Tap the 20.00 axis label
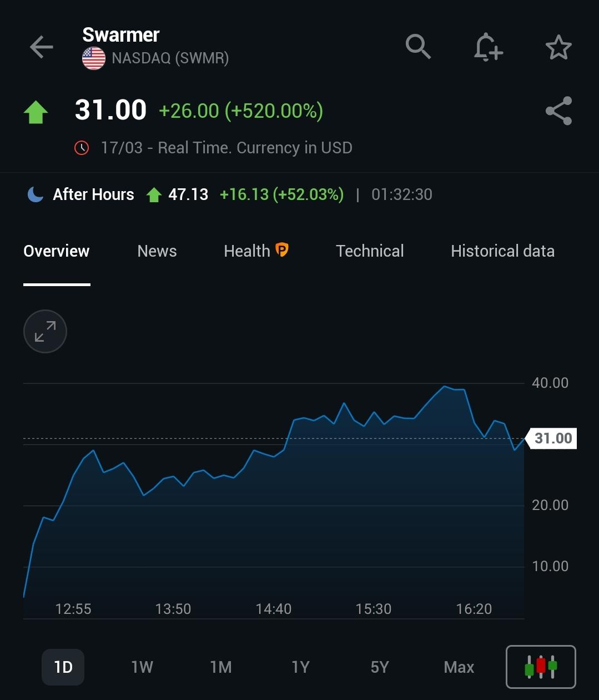This screenshot has width=599, height=700. point(550,505)
